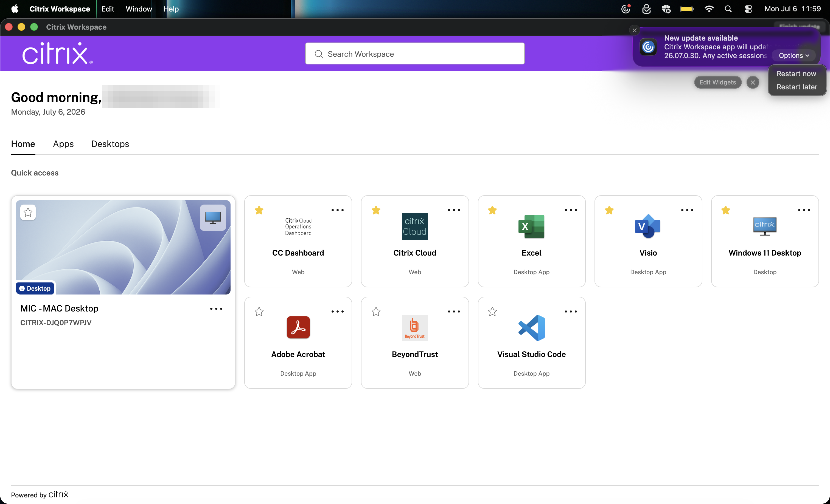
Task: Select the Home tab
Action: pos(23,144)
